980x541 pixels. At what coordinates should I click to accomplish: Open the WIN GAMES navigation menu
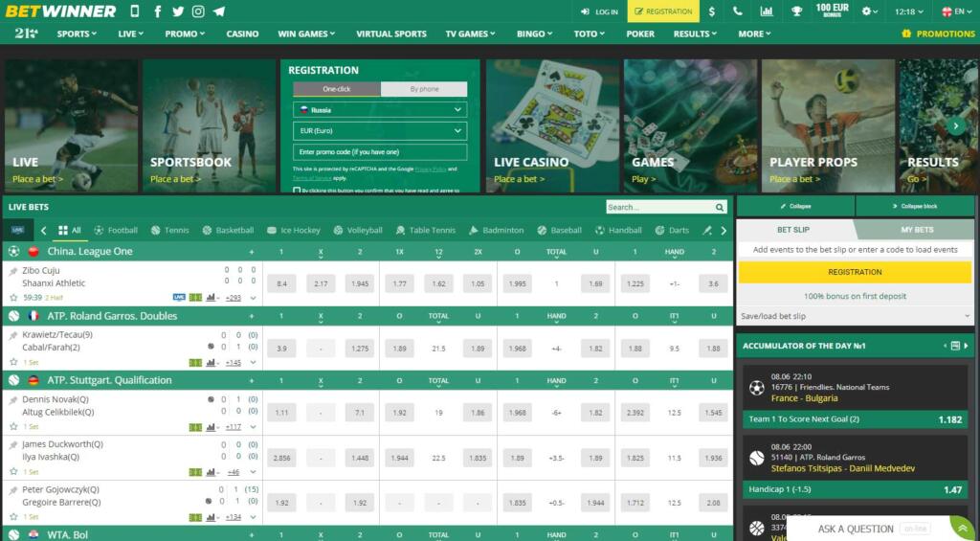(306, 34)
